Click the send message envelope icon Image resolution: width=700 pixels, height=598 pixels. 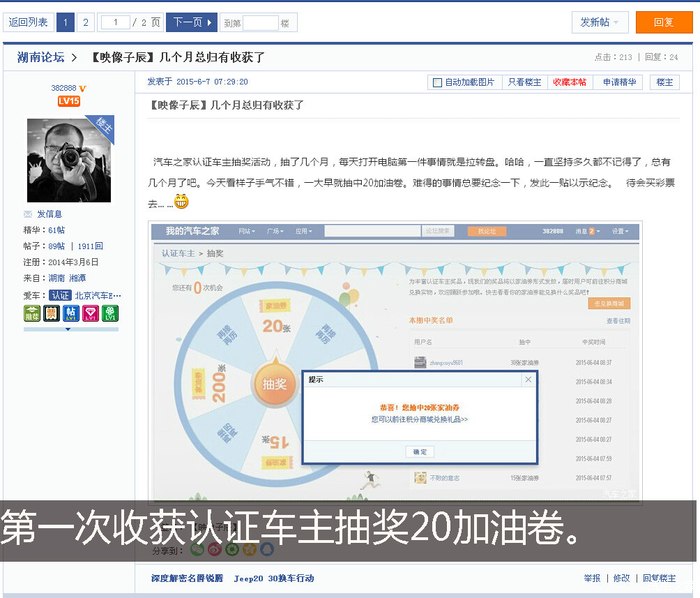(27, 214)
